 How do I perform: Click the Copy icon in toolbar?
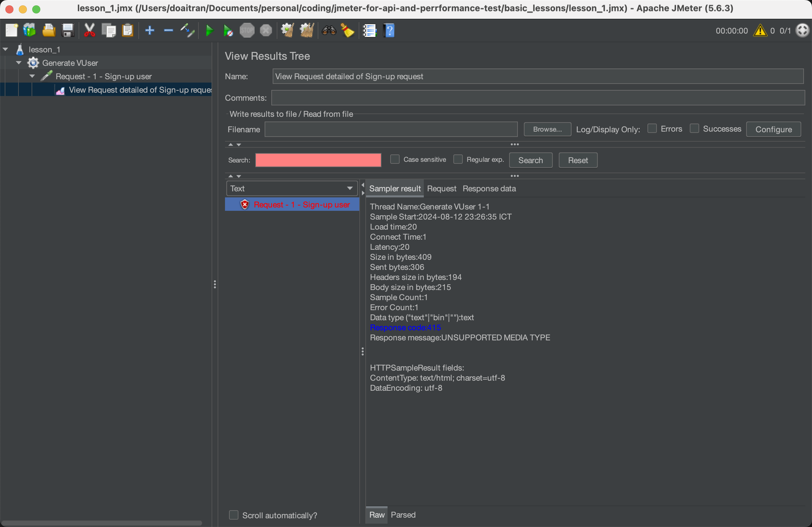pos(109,30)
